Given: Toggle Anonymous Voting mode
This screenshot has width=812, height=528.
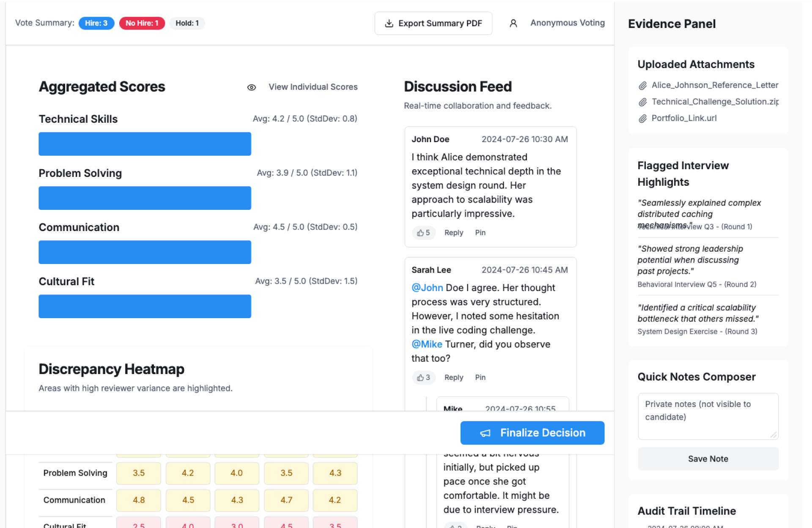Looking at the screenshot, I should point(567,23).
